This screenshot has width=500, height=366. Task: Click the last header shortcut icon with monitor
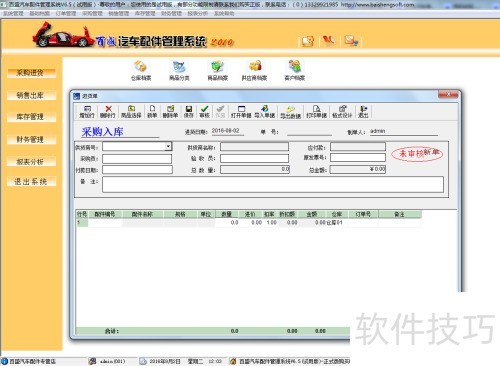tap(351, 41)
